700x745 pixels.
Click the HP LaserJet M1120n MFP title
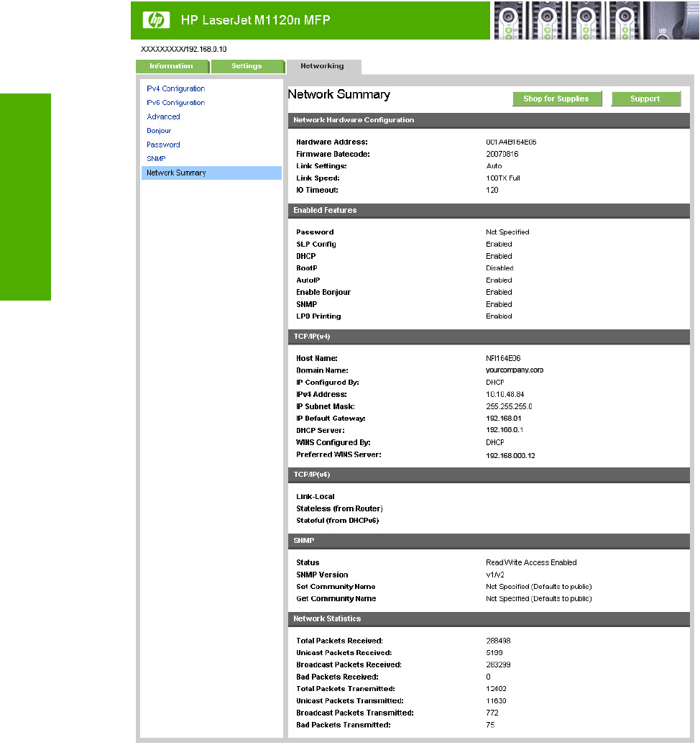coord(256,20)
